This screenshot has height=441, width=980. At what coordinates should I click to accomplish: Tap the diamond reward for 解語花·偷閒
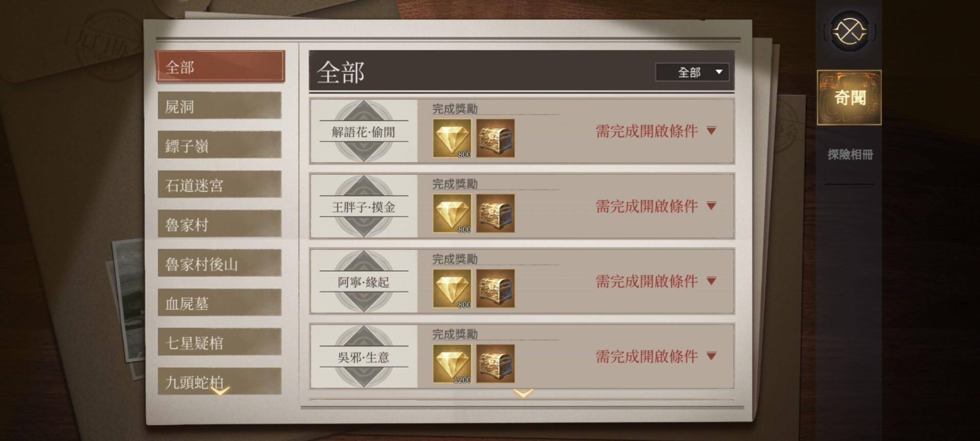[x=452, y=138]
